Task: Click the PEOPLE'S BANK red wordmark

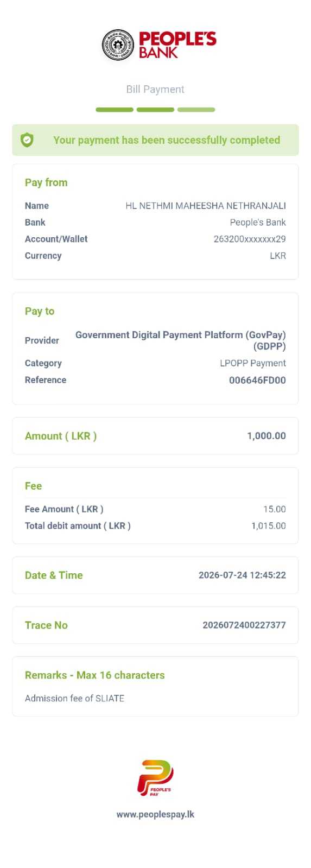Action: [177, 45]
